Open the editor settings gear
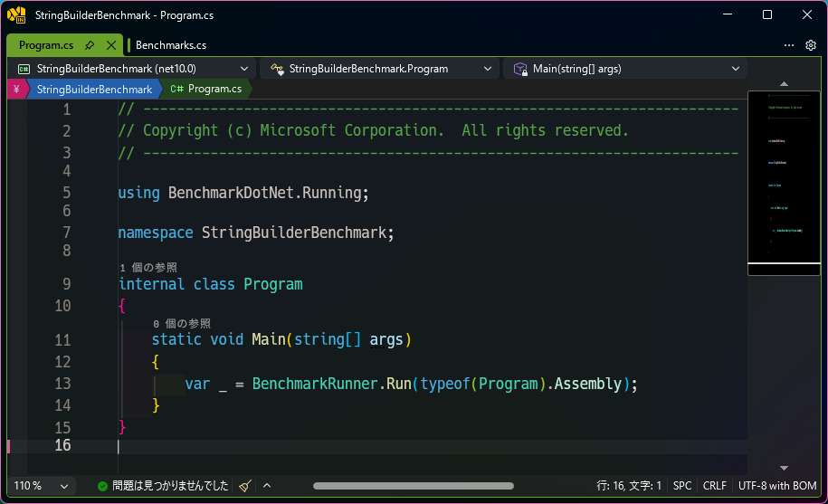Image resolution: width=828 pixels, height=504 pixels. (811, 45)
